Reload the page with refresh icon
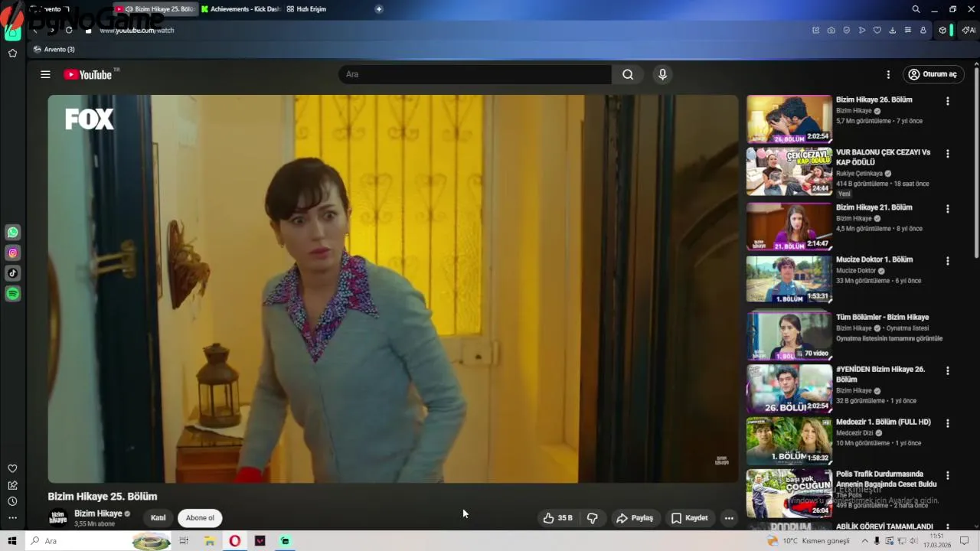 (x=69, y=30)
